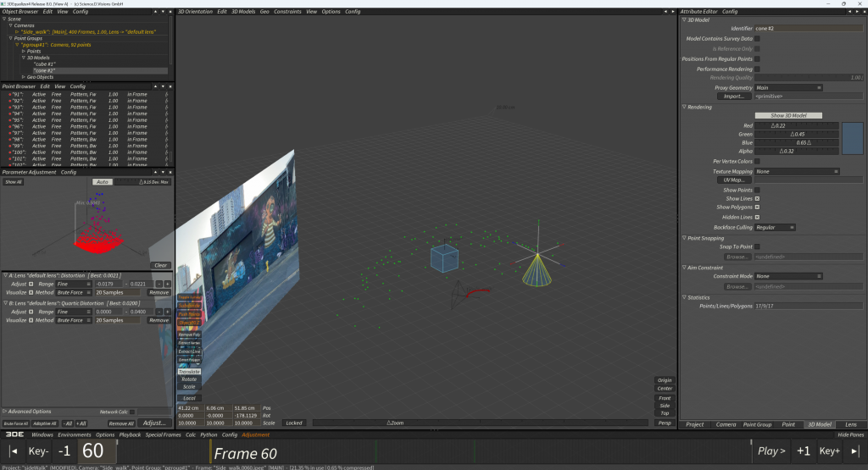Switch the 3D view to Side

point(665,406)
